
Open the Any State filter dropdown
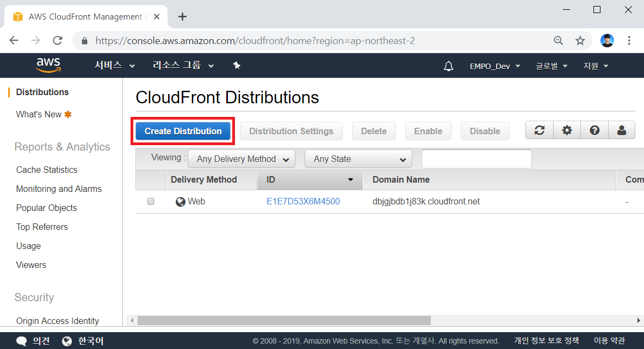(x=358, y=159)
